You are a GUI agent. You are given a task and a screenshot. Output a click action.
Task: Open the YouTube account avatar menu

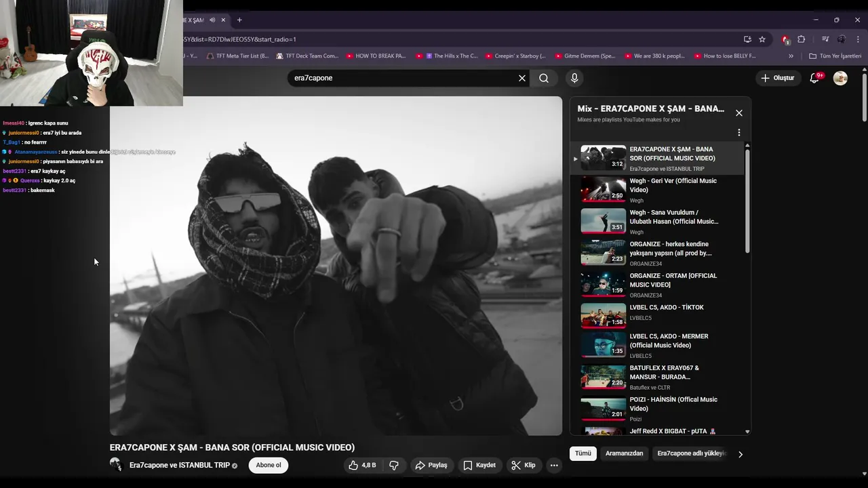pos(840,78)
